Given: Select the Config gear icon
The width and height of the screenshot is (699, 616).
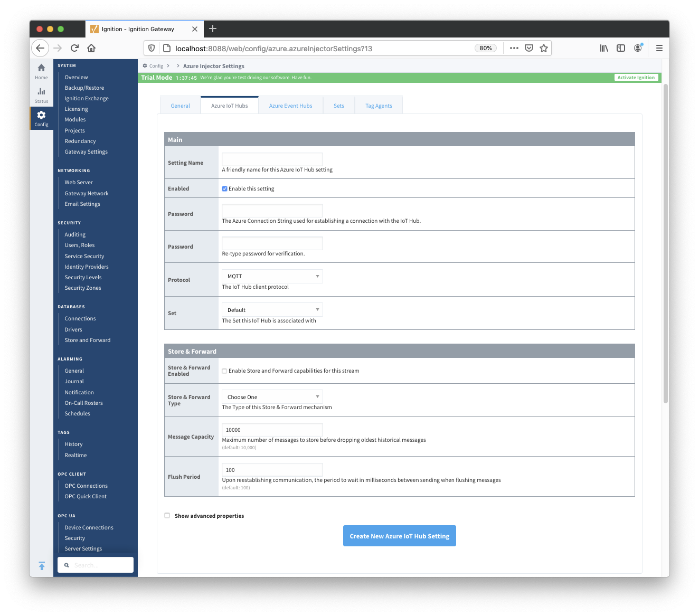Looking at the screenshot, I should [x=41, y=115].
